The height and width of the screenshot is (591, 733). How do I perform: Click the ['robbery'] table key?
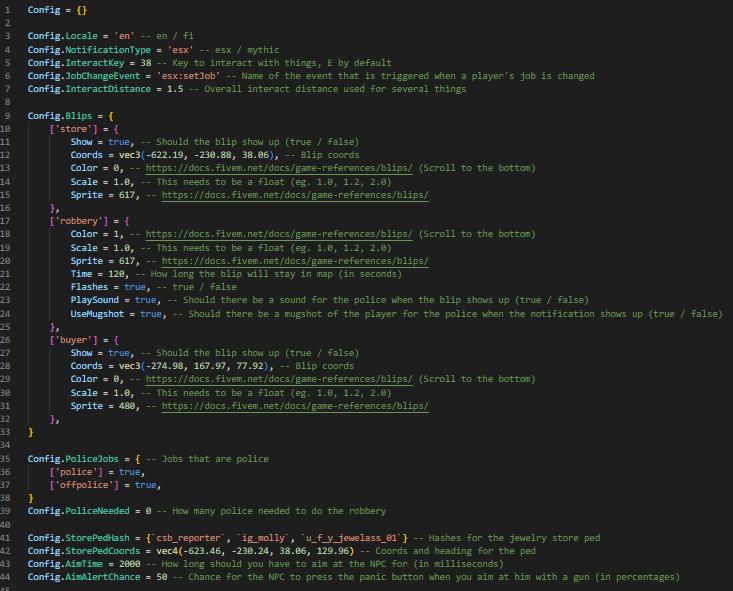[79, 221]
